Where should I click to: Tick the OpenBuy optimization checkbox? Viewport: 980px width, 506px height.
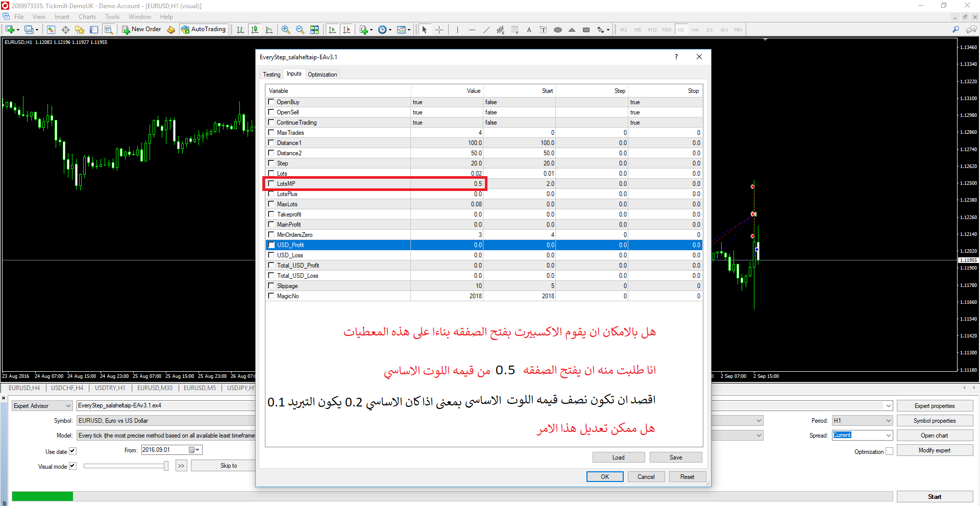coord(271,102)
